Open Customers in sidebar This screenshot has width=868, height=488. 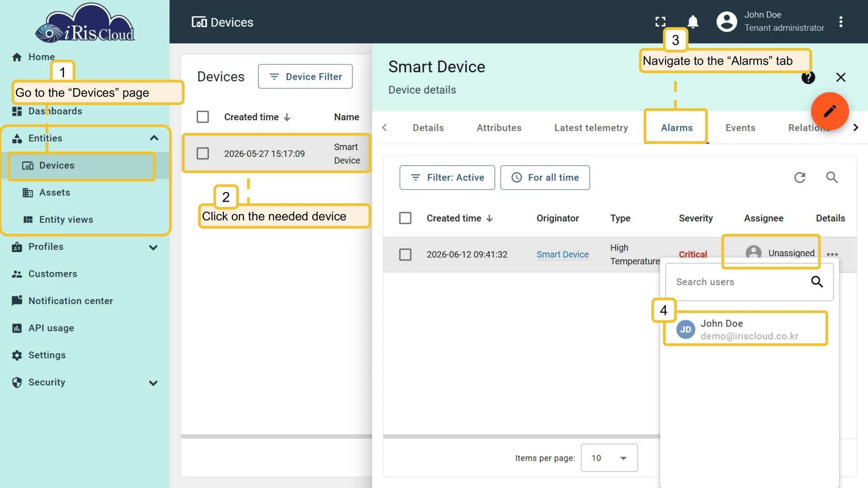coord(44,274)
